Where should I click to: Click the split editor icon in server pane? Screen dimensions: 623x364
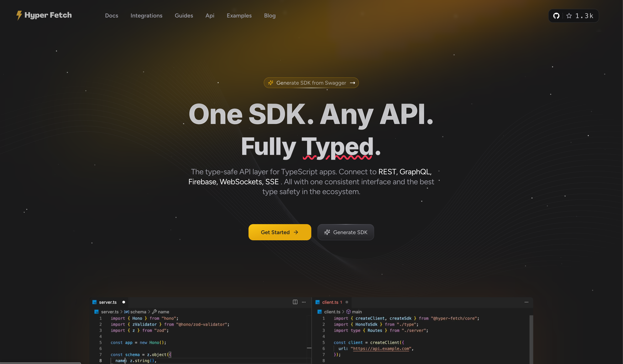pos(295,302)
